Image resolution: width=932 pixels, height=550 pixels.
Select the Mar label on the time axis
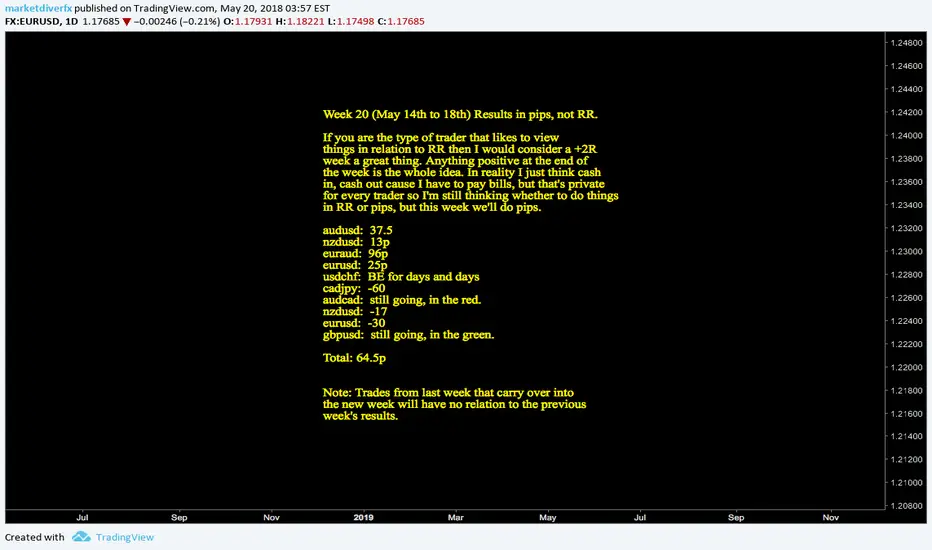click(455, 517)
